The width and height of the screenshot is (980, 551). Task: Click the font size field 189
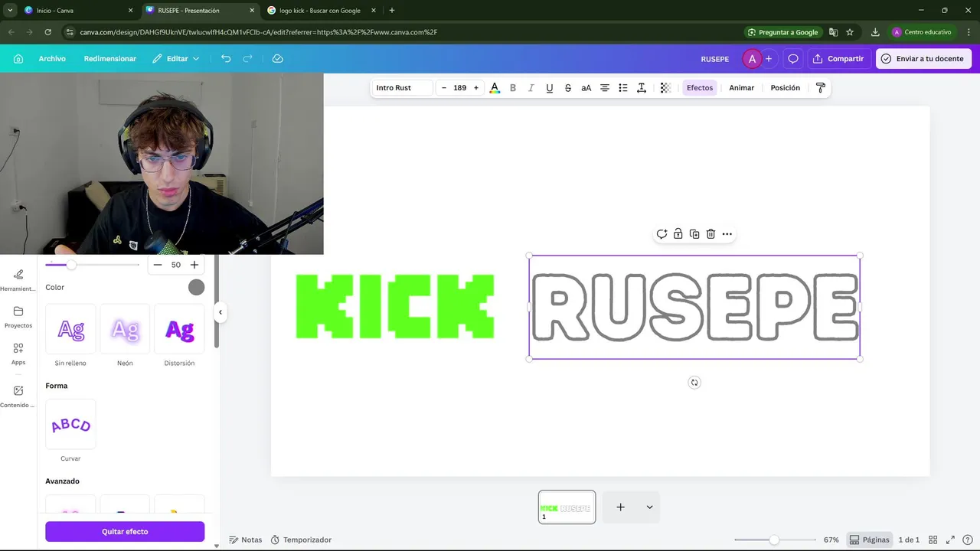click(x=460, y=88)
